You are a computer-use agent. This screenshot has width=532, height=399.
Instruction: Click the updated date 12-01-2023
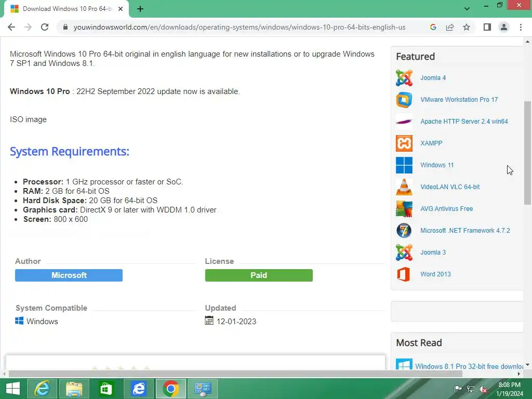tap(236, 321)
